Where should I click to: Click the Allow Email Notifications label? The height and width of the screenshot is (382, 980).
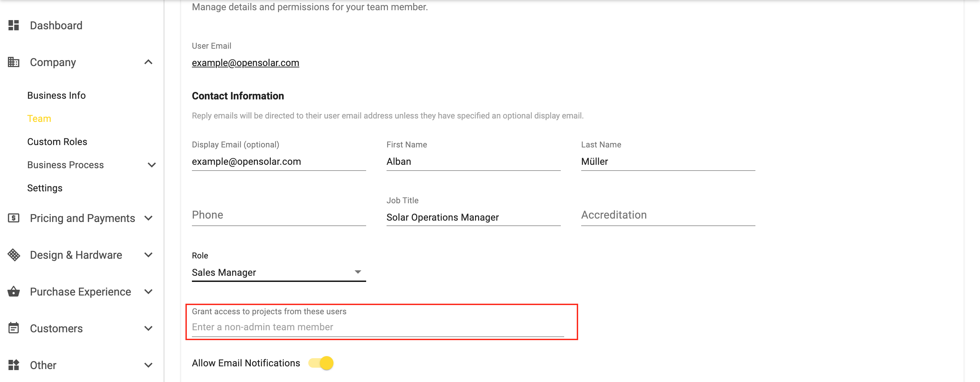(246, 363)
